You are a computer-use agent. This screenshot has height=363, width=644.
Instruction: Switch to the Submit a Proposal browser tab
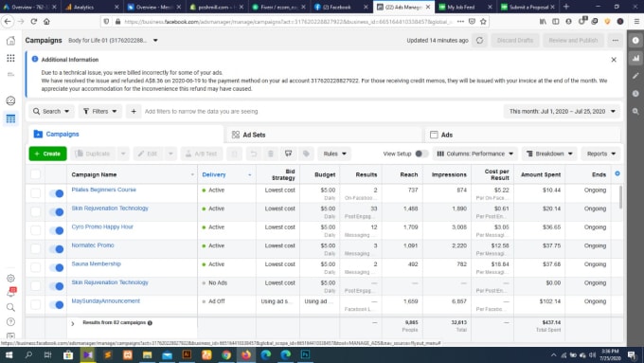coord(527,7)
